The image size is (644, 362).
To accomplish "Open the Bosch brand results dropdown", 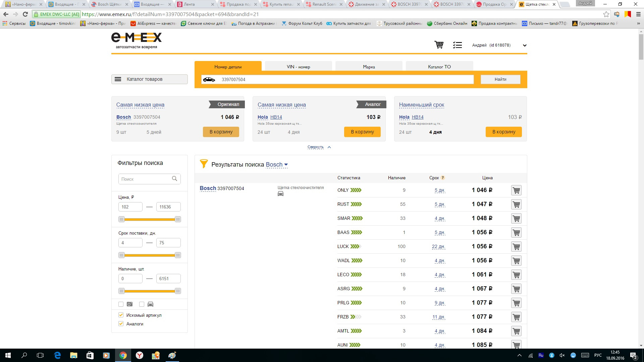I will click(x=277, y=165).
